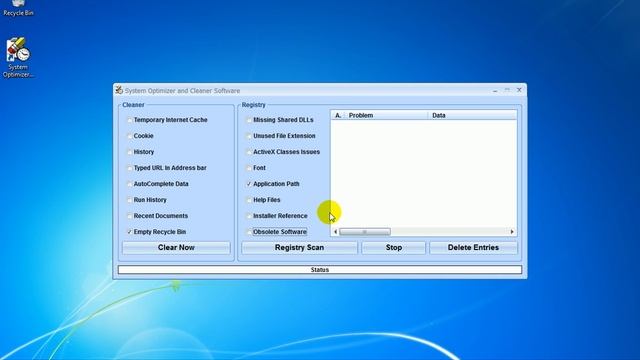Enable Missing Shared DLLs scan option
Viewport: 640px width, 360px height.
(249, 120)
